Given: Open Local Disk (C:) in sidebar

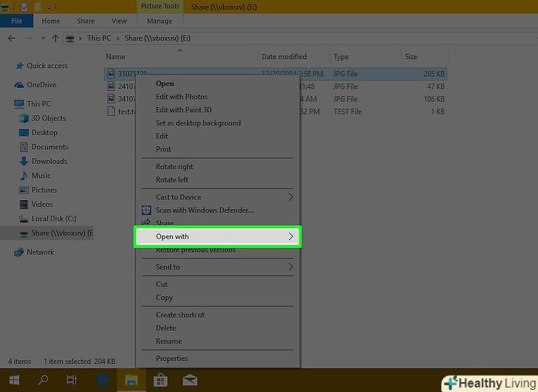Looking at the screenshot, I should pos(53,219).
